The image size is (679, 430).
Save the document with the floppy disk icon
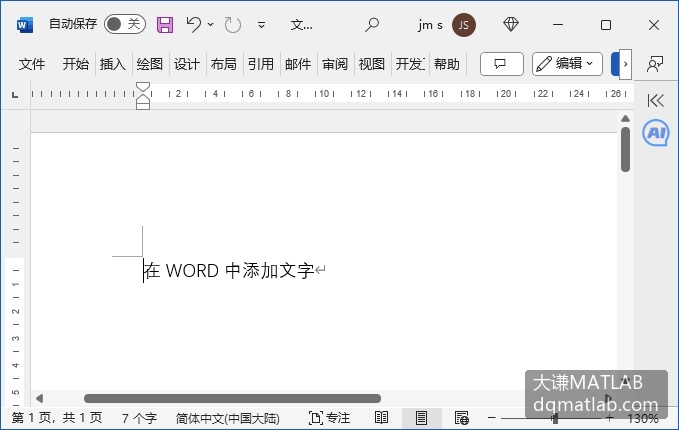point(165,25)
